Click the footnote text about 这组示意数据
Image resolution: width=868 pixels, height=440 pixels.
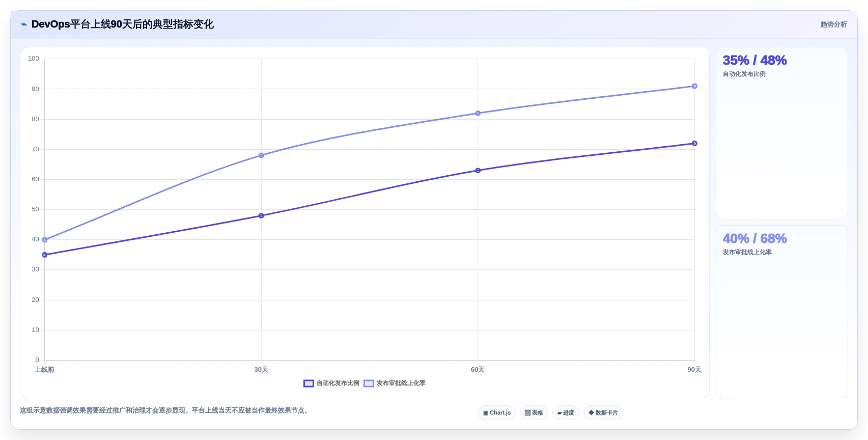pos(164,410)
